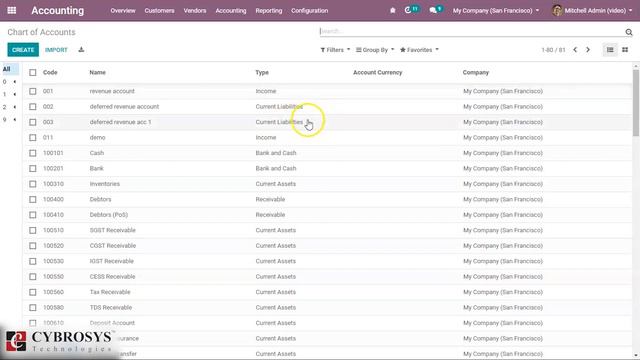Expand code group 1 in sidebar
The image size is (640, 360).
pos(9,94)
